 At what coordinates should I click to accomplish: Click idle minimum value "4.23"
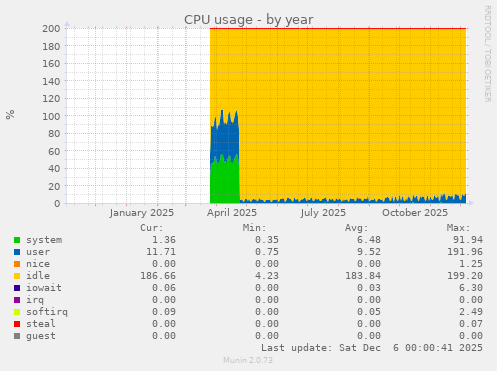click(267, 276)
